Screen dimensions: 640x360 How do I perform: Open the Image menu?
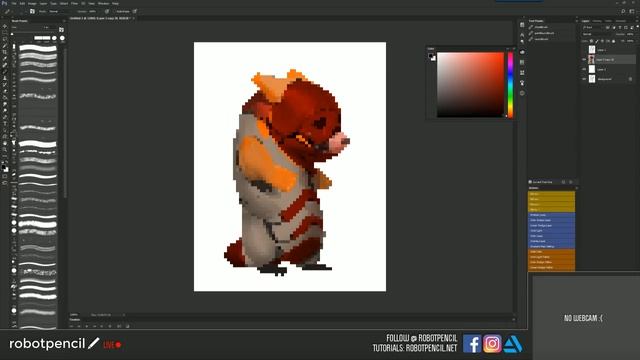click(x=32, y=4)
